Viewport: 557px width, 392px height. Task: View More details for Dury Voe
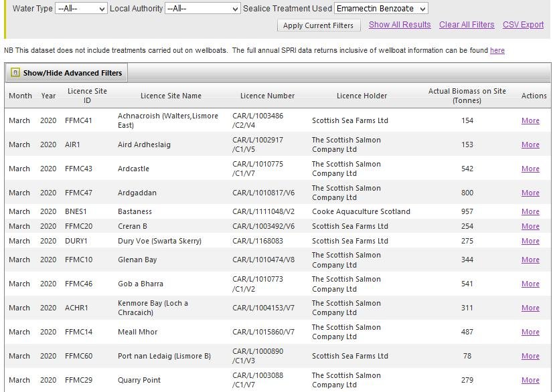530,241
